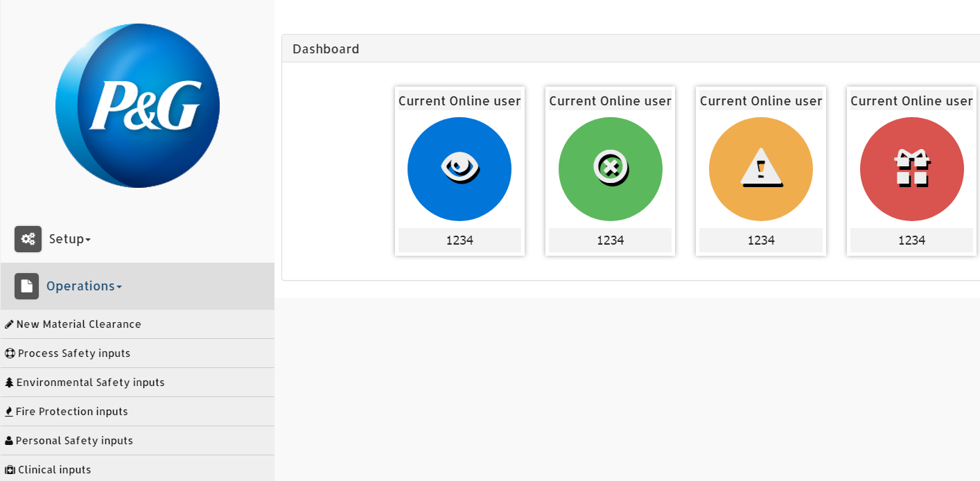The height and width of the screenshot is (481, 980).
Task: Click the 1234 value under the green cross icon
Action: [x=611, y=240]
